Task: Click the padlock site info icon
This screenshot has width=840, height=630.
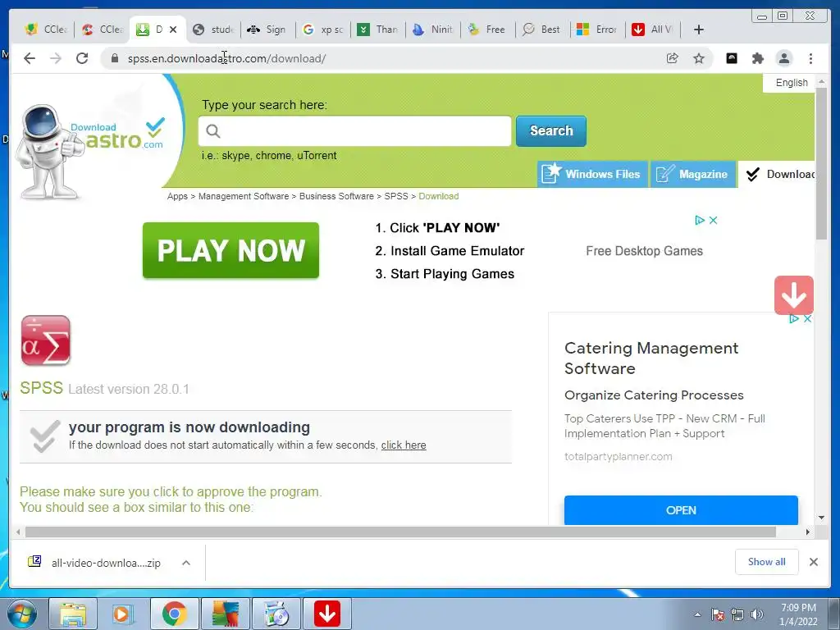Action: pyautogui.click(x=115, y=58)
